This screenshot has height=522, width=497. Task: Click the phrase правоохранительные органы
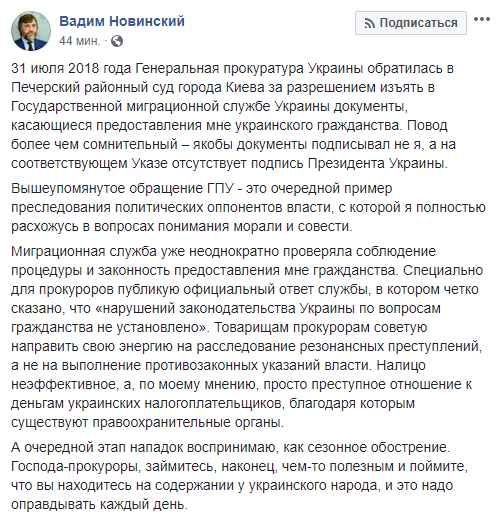coord(188,423)
